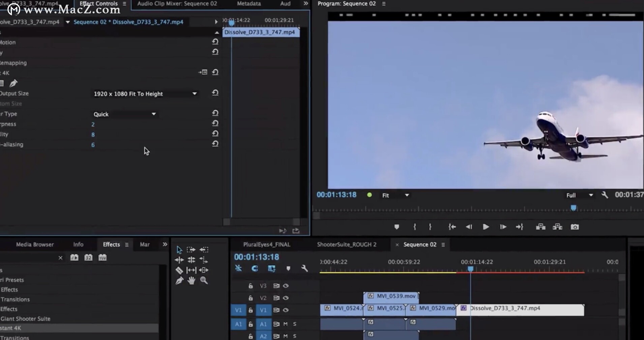Click the Export Frame camera icon
This screenshot has width=644, height=340.
[575, 227]
